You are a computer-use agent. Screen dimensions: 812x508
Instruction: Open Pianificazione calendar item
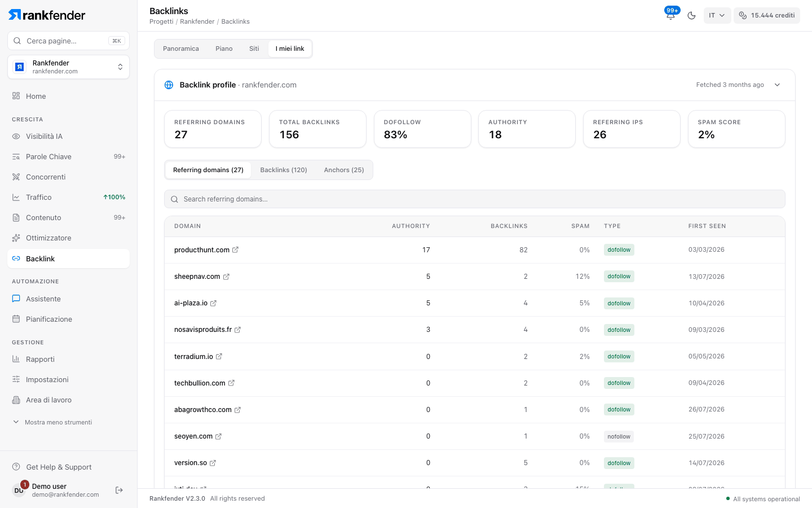pos(69,319)
